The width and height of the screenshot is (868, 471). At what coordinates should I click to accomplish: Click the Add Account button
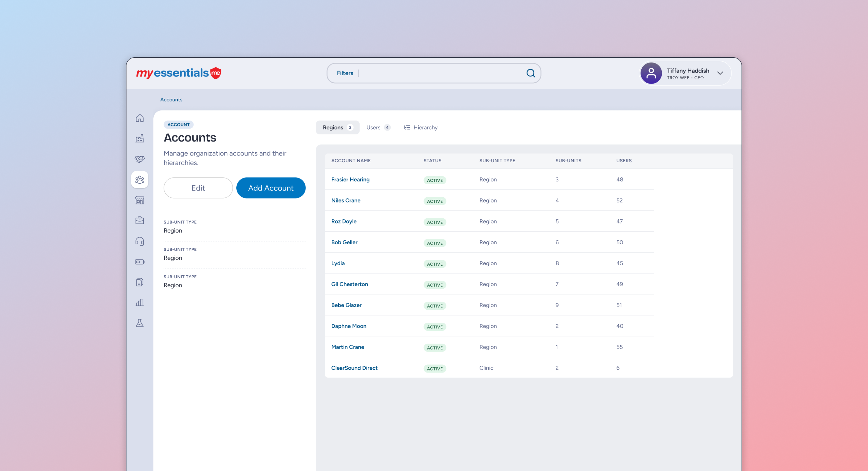(270, 188)
